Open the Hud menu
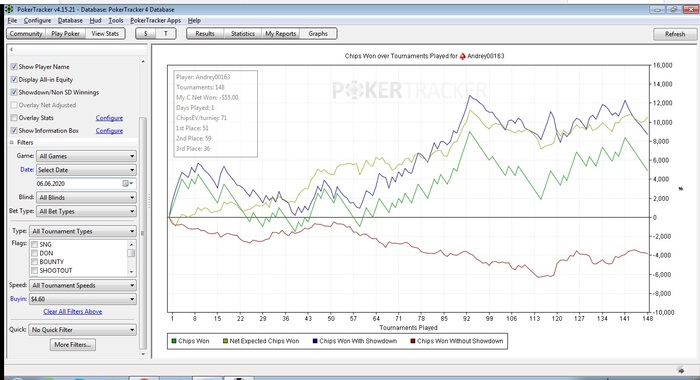 96,21
